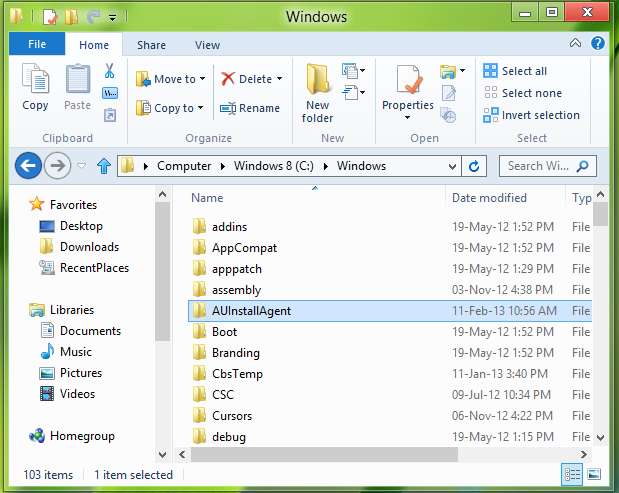The width and height of the screenshot is (619, 493).
Task: Go up one folder level
Action: tap(104, 166)
